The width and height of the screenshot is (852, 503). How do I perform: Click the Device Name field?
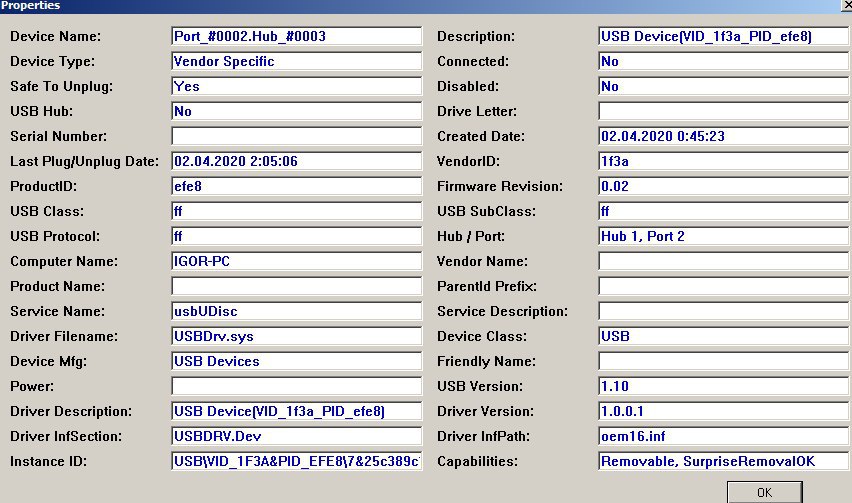click(x=297, y=36)
